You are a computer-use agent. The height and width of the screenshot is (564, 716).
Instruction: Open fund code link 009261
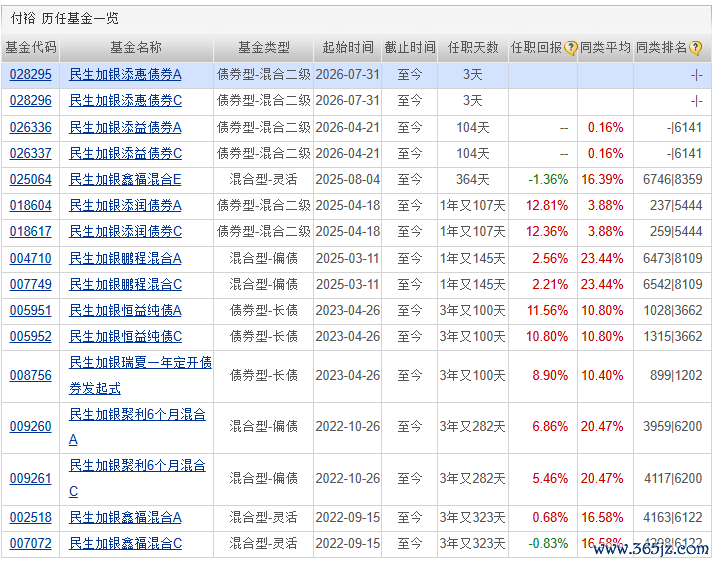click(x=31, y=479)
